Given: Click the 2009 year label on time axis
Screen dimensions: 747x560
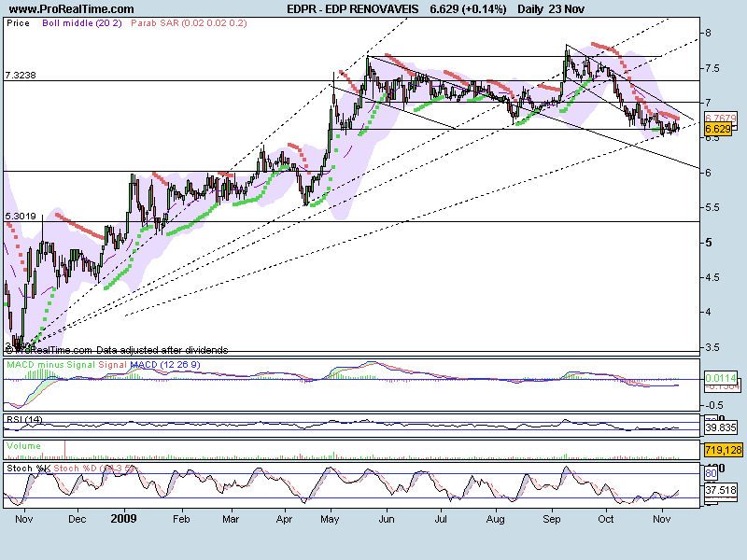Looking at the screenshot, I should coord(123,519).
